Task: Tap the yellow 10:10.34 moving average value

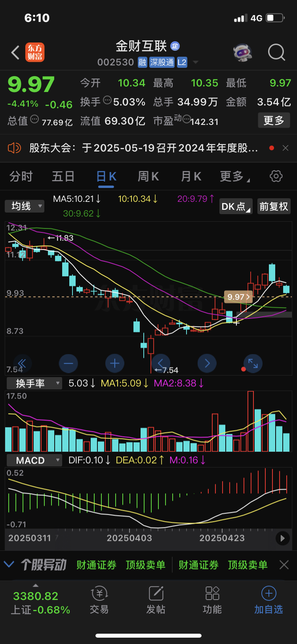Action: coord(138,199)
